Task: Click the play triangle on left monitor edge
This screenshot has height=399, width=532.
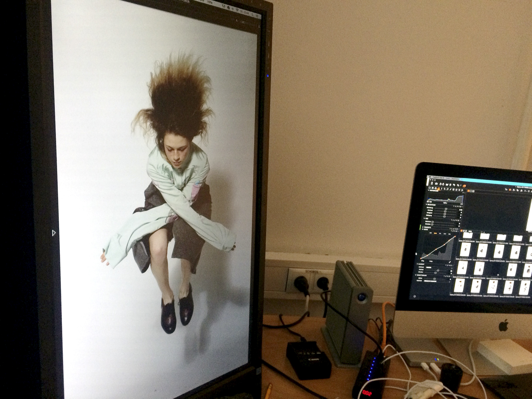Action: [54, 233]
